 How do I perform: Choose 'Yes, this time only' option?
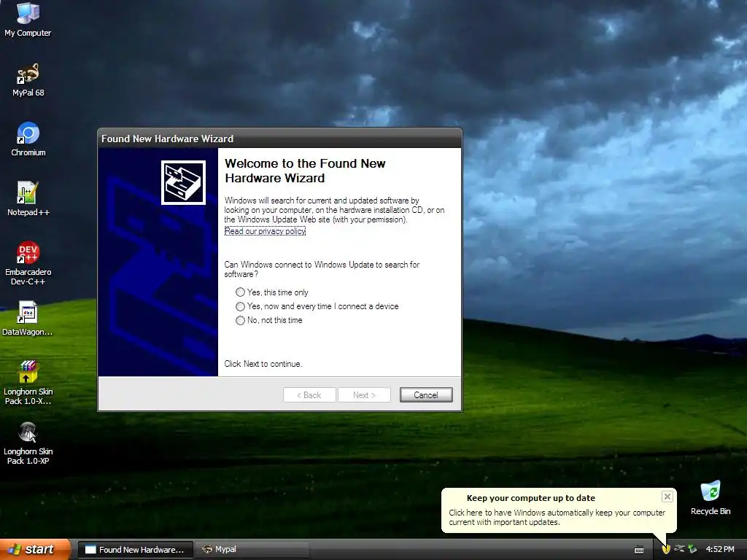(272, 292)
